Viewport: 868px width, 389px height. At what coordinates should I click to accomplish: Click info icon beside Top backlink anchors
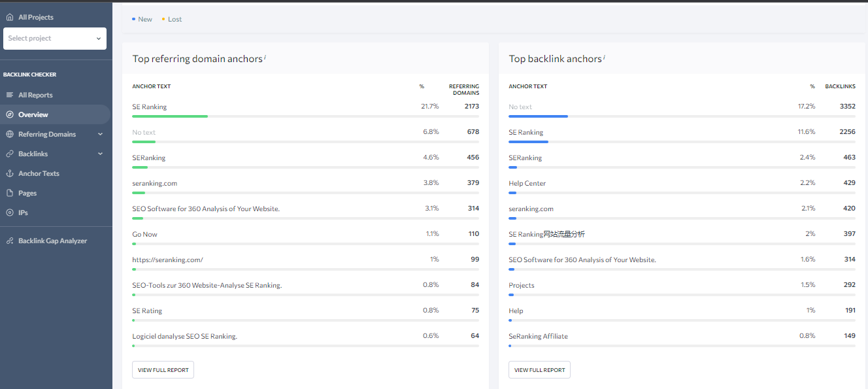[605, 57]
